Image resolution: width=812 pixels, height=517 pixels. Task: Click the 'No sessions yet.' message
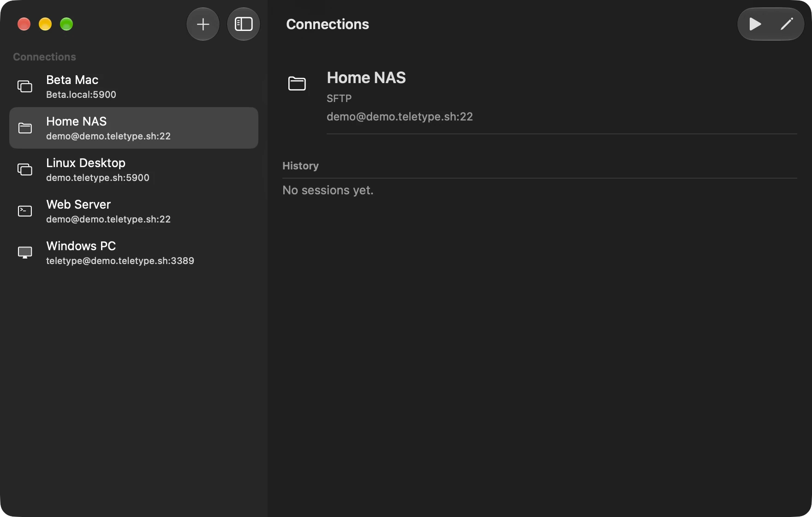coord(328,190)
